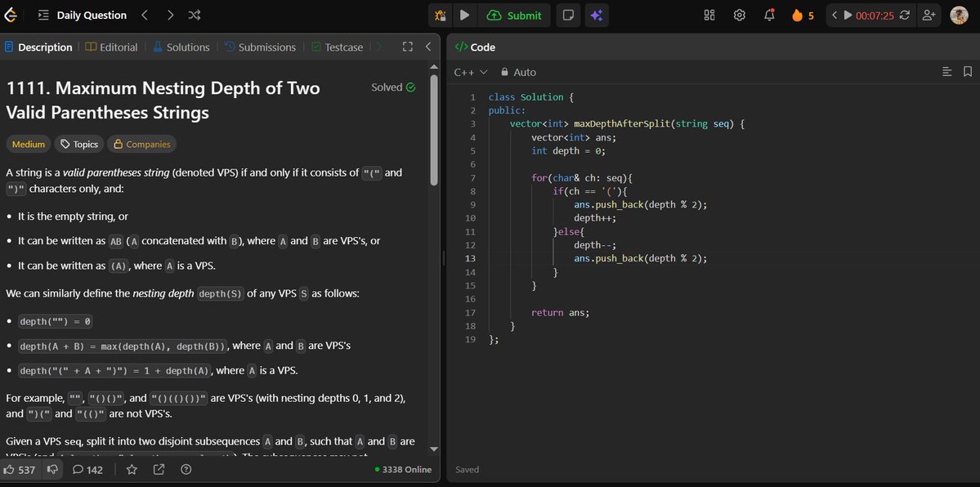Toggle the Auto lock setting

point(519,73)
